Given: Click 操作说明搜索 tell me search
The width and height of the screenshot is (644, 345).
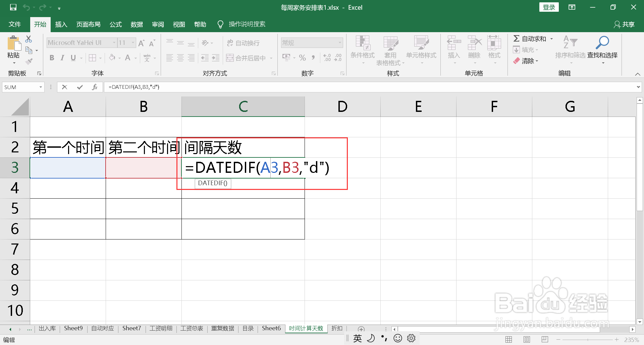Looking at the screenshot, I should coord(247,24).
